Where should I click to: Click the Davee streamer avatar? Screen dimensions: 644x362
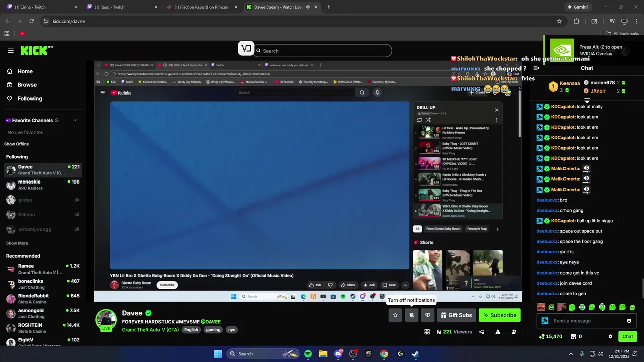(106, 320)
